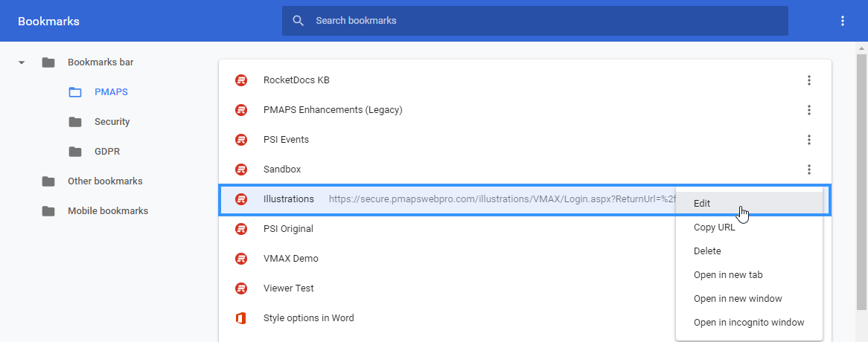Screen dimensions: 868x342
Task: Click the GDPR folder icon
Action: point(75,152)
